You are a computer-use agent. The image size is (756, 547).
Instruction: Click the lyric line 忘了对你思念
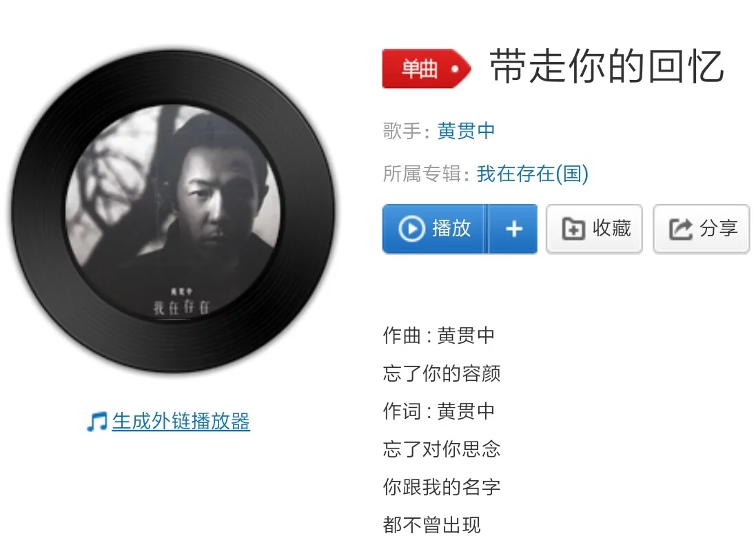[x=442, y=449]
